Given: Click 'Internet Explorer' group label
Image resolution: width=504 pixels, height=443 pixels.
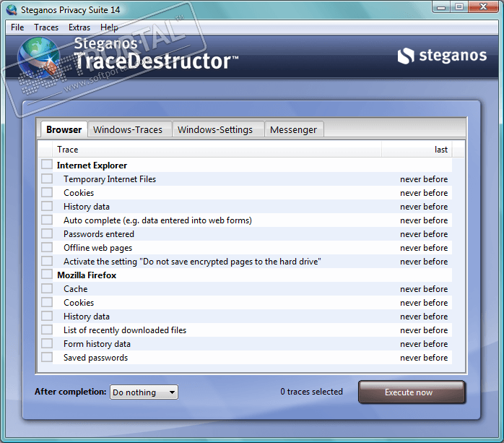Looking at the screenshot, I should click(92, 165).
